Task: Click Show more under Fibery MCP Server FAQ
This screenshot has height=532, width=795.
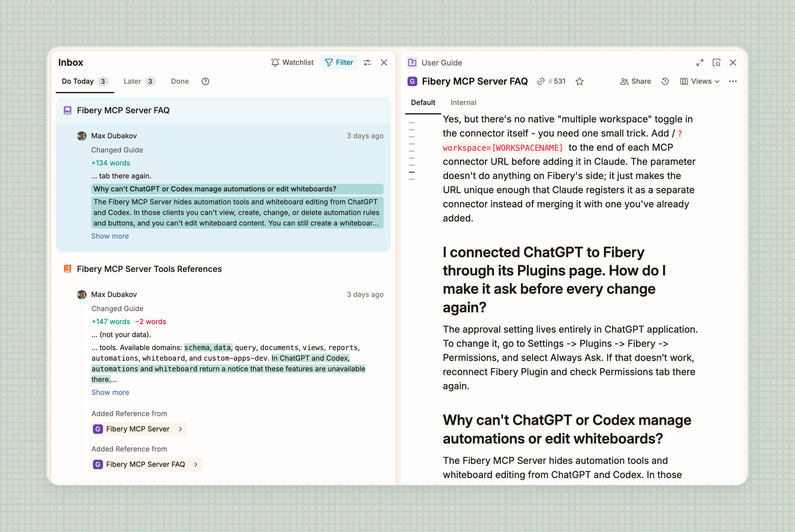Action: 110,236
